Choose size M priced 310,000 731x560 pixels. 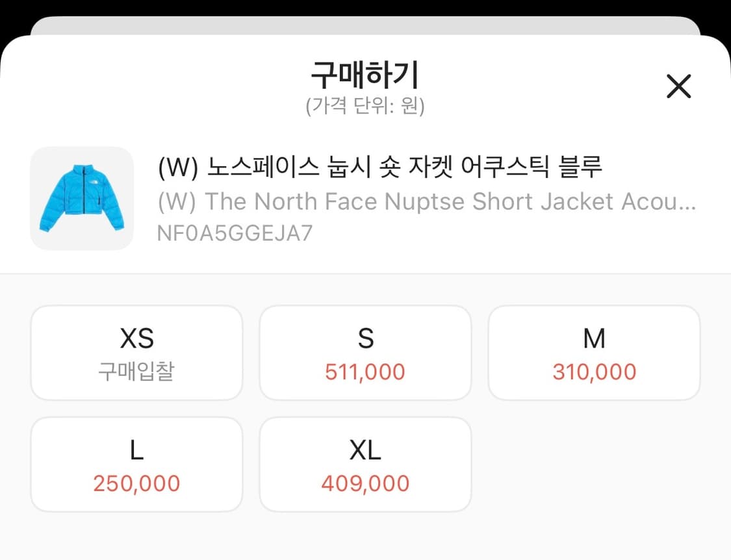pos(594,352)
